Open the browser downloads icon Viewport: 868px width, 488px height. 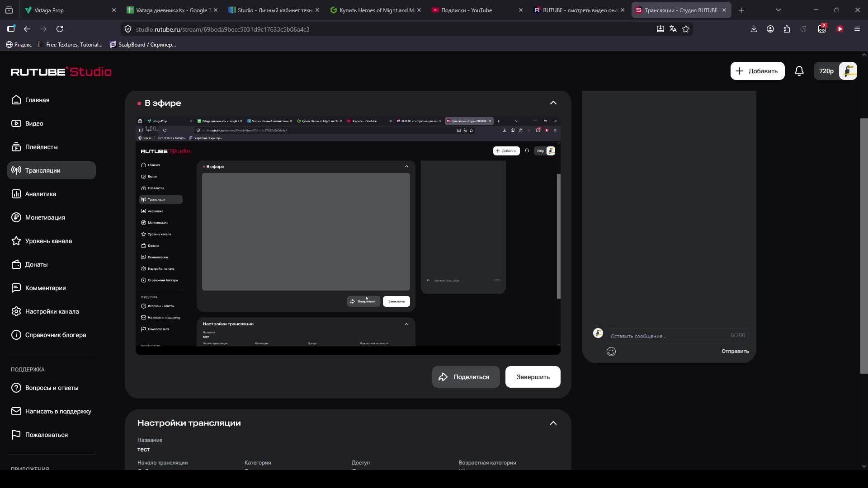pos(754,29)
